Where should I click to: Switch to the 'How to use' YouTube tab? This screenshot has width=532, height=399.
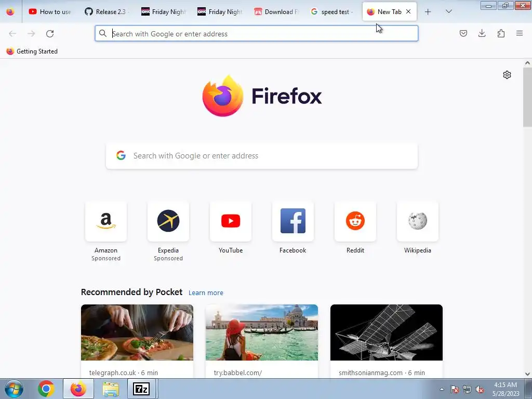[50, 12]
